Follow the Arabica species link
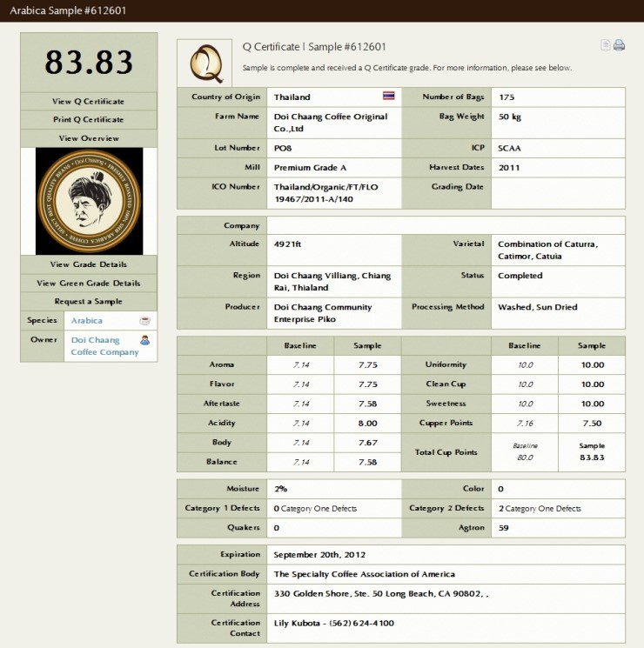 (86, 321)
